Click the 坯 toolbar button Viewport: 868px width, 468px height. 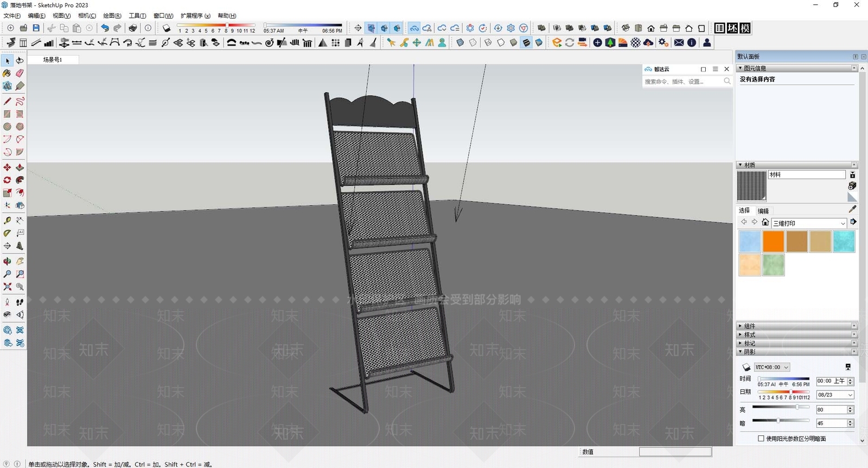732,28
